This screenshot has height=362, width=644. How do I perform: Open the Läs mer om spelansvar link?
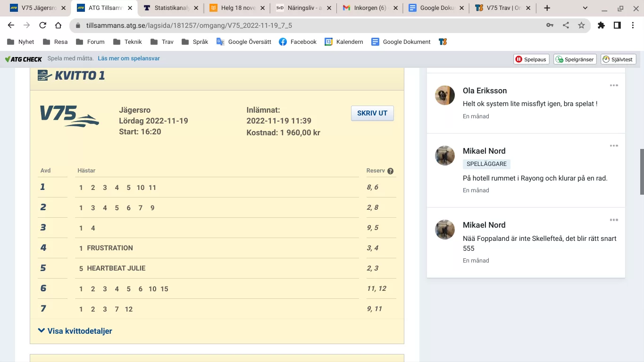point(129,58)
